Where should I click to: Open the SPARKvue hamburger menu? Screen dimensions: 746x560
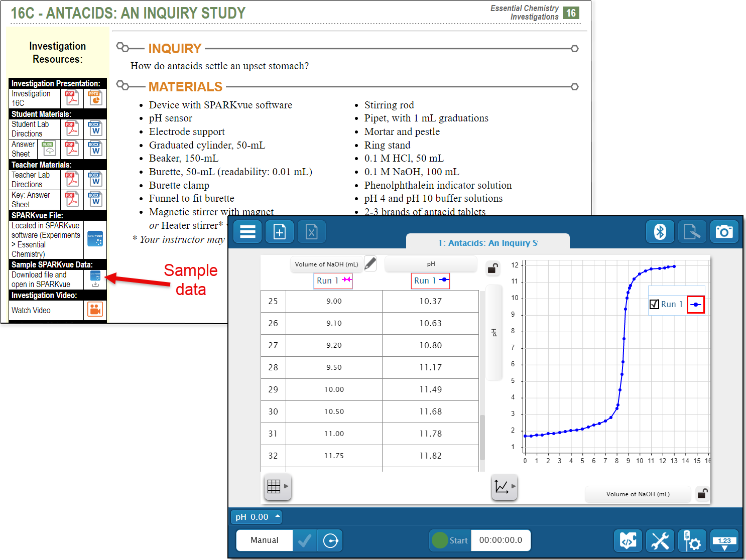pyautogui.click(x=247, y=231)
